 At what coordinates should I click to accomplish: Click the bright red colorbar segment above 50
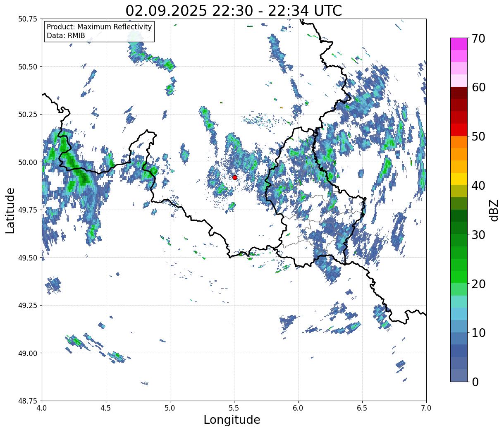pyautogui.click(x=459, y=130)
